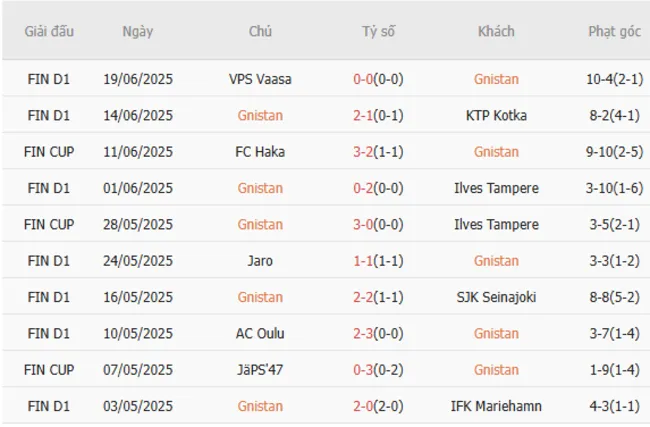The width and height of the screenshot is (650, 427).
Task: Click the "Tỷ số" column header
Action: coord(378,31)
